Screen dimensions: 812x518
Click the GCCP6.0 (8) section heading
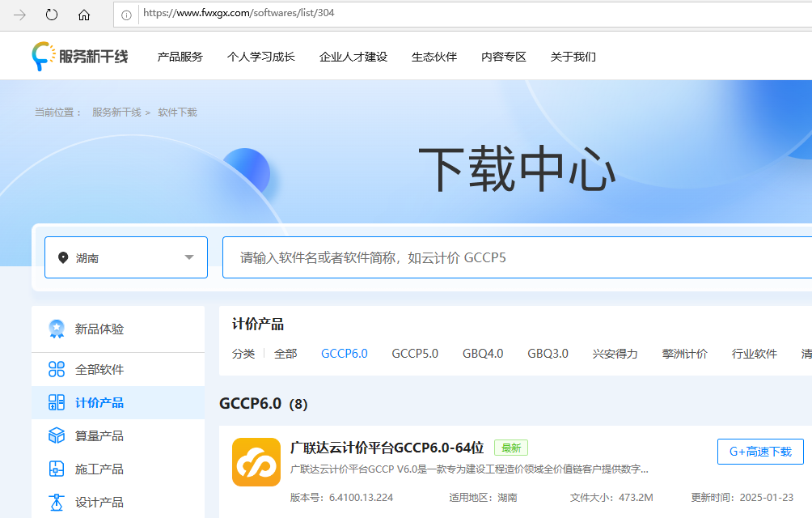[264, 404]
